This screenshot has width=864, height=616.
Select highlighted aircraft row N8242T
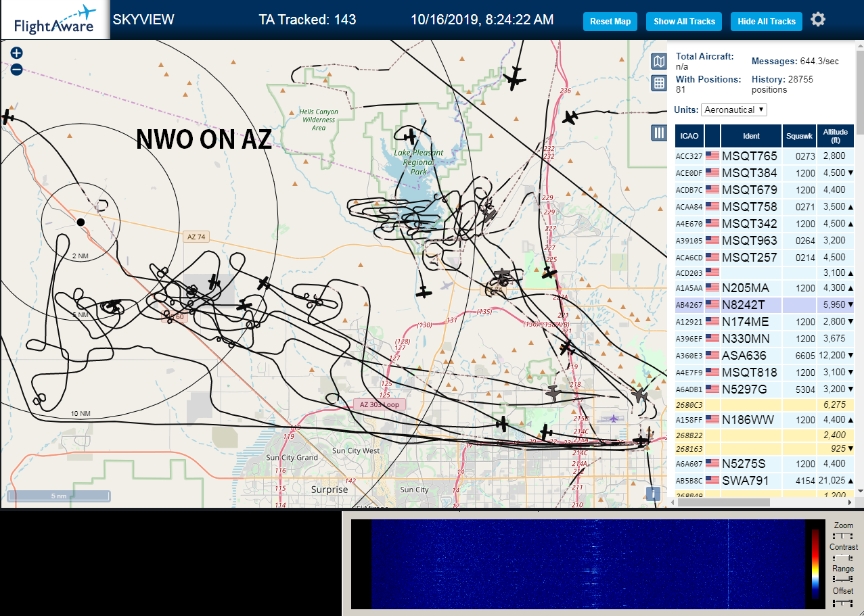[x=765, y=304]
